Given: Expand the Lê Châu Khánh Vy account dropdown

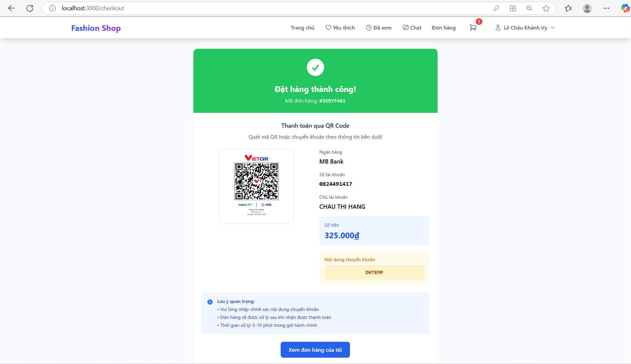Looking at the screenshot, I should tap(525, 28).
